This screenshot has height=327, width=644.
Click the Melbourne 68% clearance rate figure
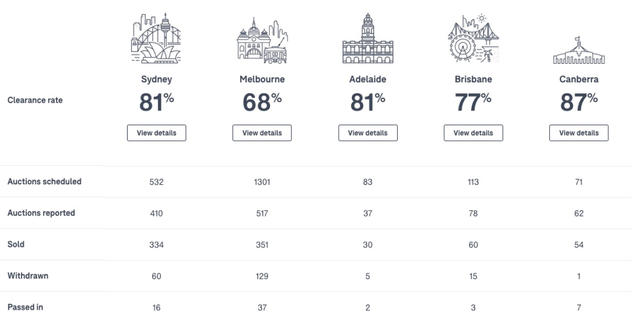tap(262, 102)
